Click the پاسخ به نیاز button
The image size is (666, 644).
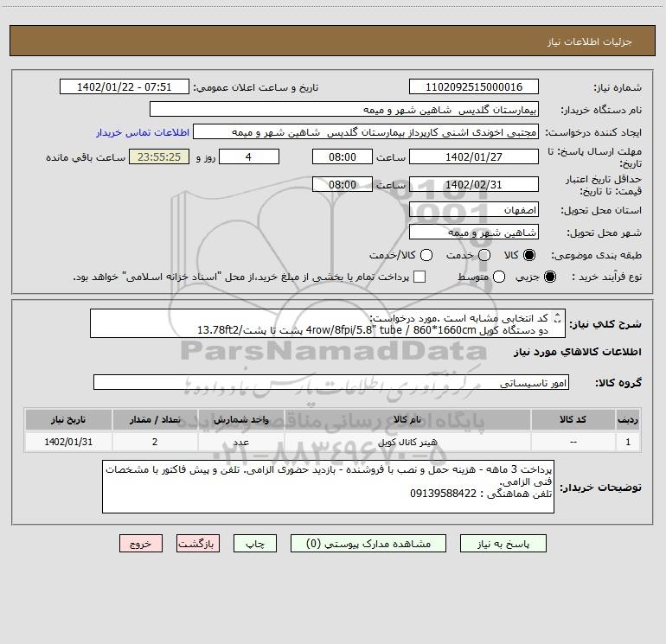[x=503, y=544]
